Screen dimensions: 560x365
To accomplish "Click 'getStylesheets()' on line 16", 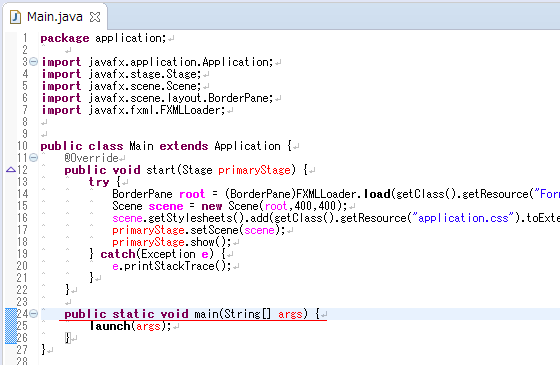I will pyautogui.click(x=196, y=218).
